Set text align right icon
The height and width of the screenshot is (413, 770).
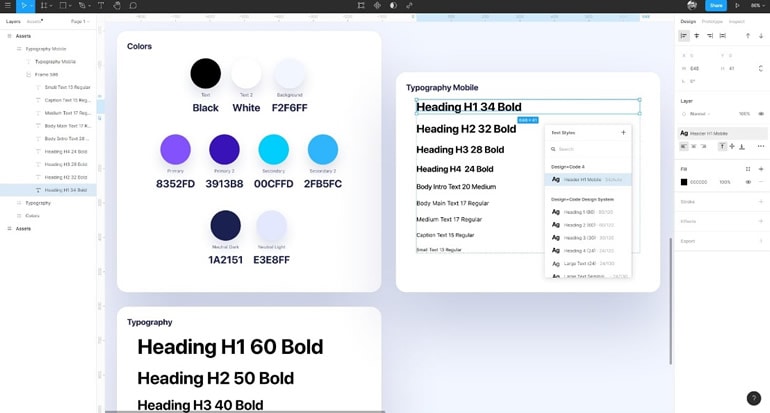pyautogui.click(x=704, y=146)
